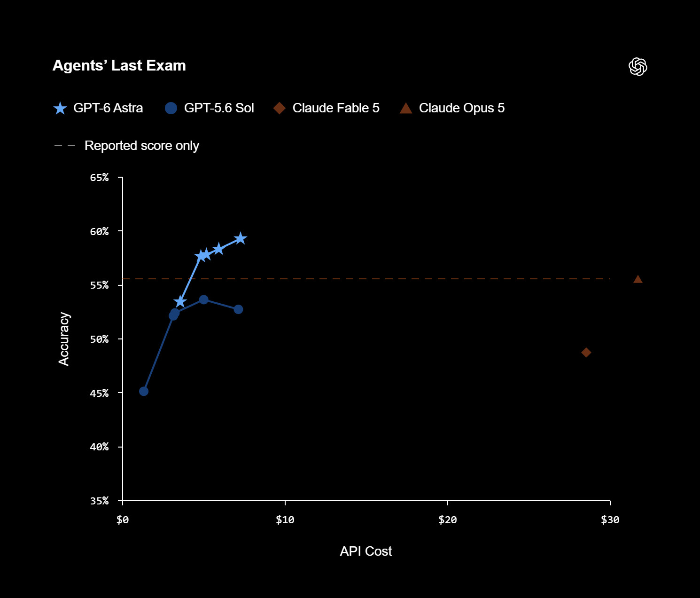Click the "45%" y-axis tick label
Image resolution: width=700 pixels, height=598 pixels.
coord(99,393)
